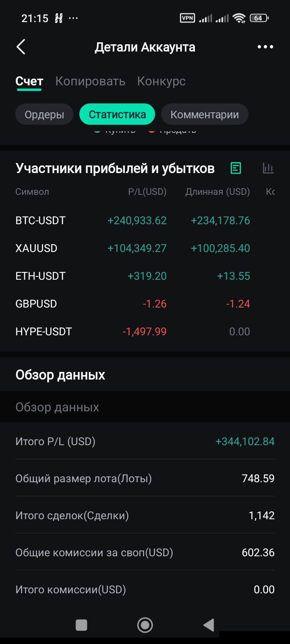The width and height of the screenshot is (290, 644).
Task: Select the Статистика pill button
Action: point(117,114)
